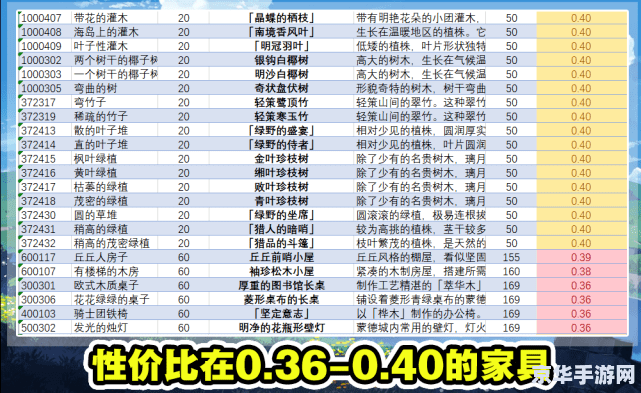The width and height of the screenshot is (641, 393).
Task: Select the name cell 明沙白椰树
Action: click(x=281, y=74)
